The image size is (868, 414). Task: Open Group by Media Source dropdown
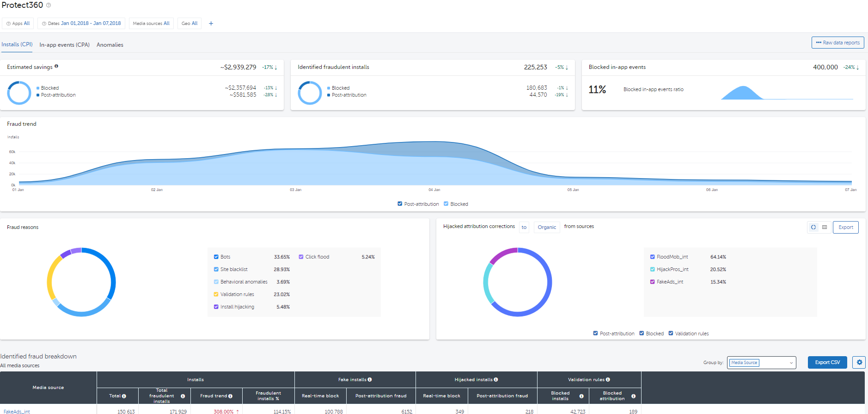[761, 363]
